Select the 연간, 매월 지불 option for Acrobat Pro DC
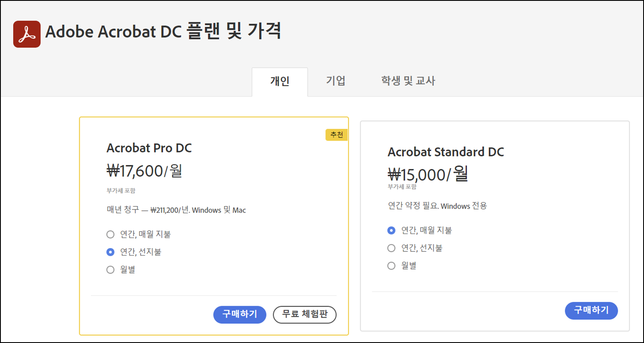644x343 pixels. pyautogui.click(x=110, y=234)
